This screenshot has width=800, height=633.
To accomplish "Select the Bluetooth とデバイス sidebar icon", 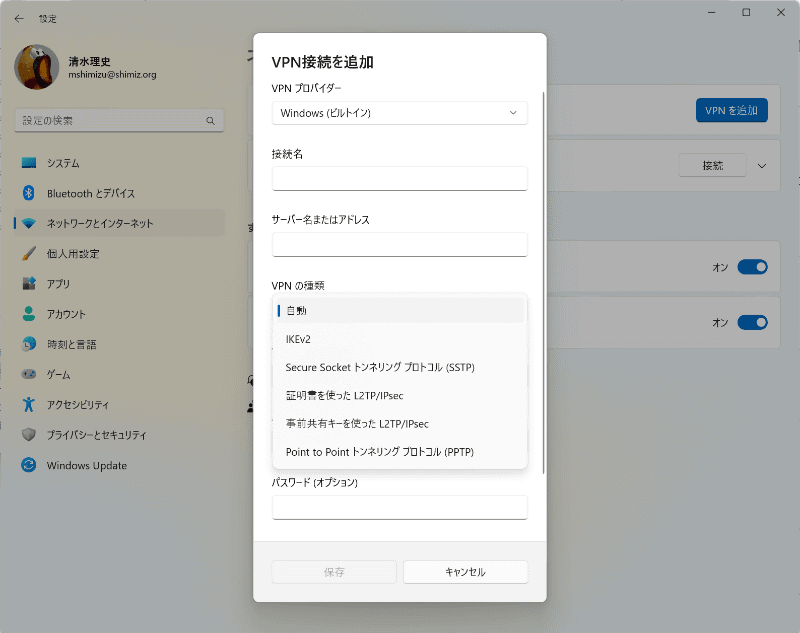I will click(29, 193).
